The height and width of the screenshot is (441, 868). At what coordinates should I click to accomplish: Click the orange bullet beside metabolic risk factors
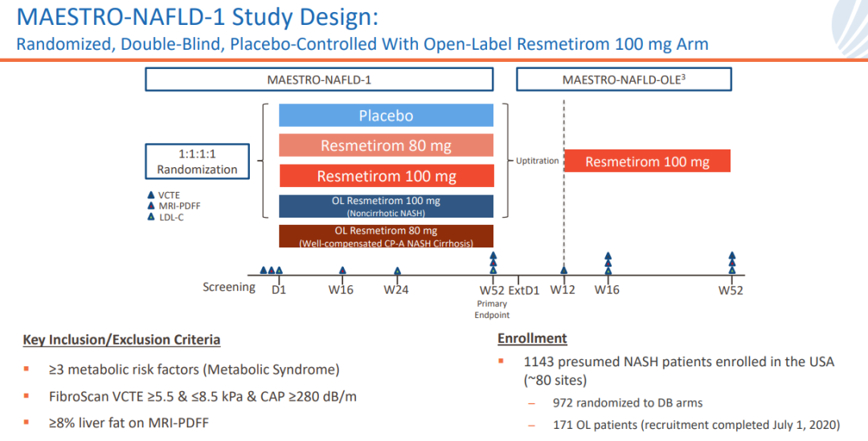(x=27, y=370)
